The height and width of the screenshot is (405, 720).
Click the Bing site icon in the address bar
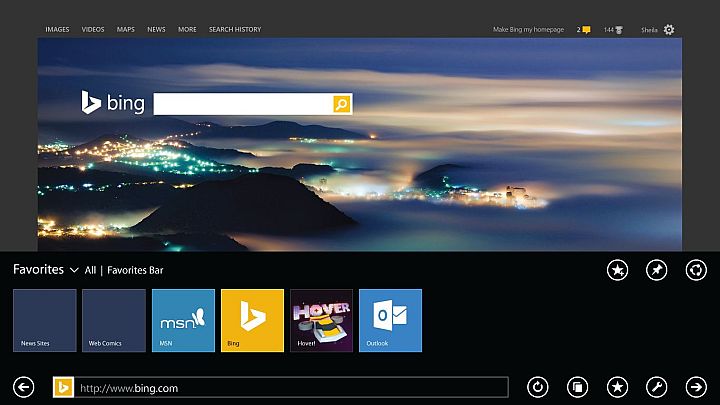pos(63,388)
